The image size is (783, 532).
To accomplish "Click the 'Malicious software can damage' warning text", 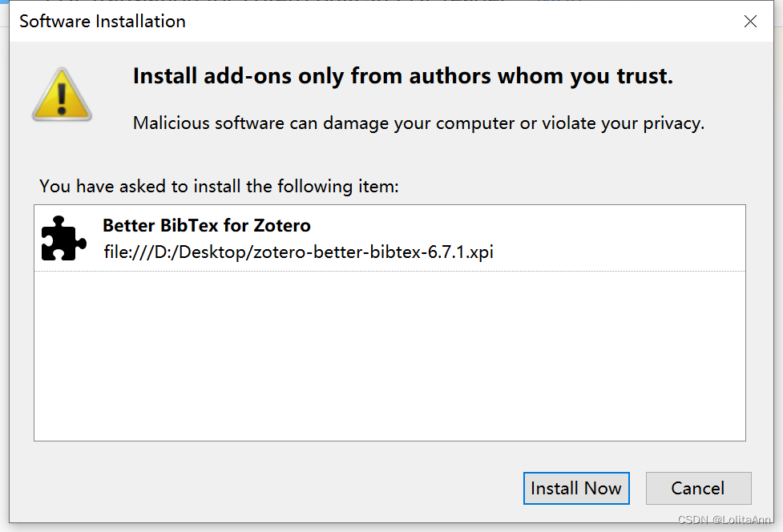I will tap(418, 123).
